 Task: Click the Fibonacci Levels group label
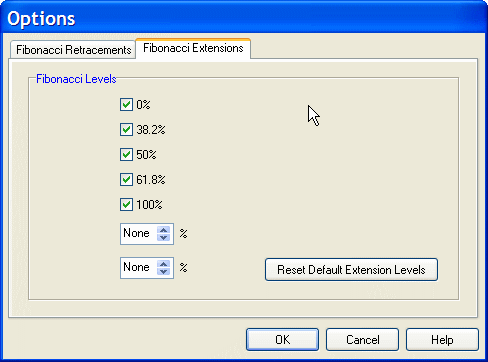click(76, 79)
